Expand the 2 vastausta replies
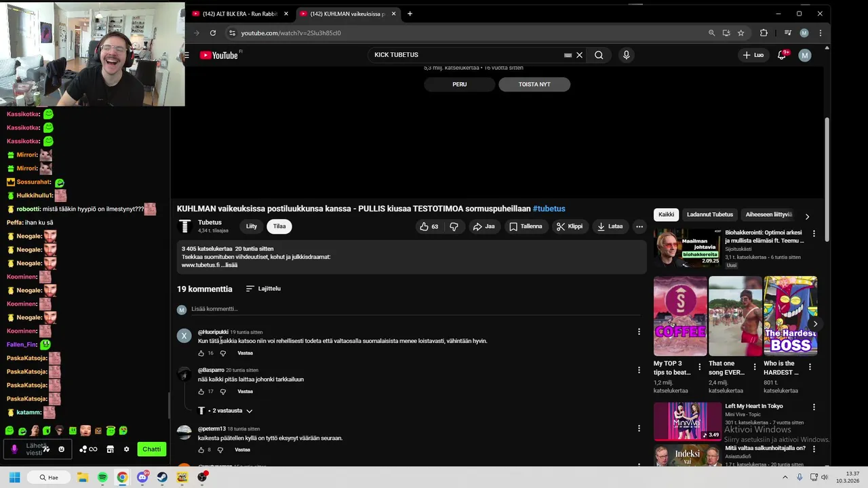This screenshot has height=488, width=868. pos(226,411)
